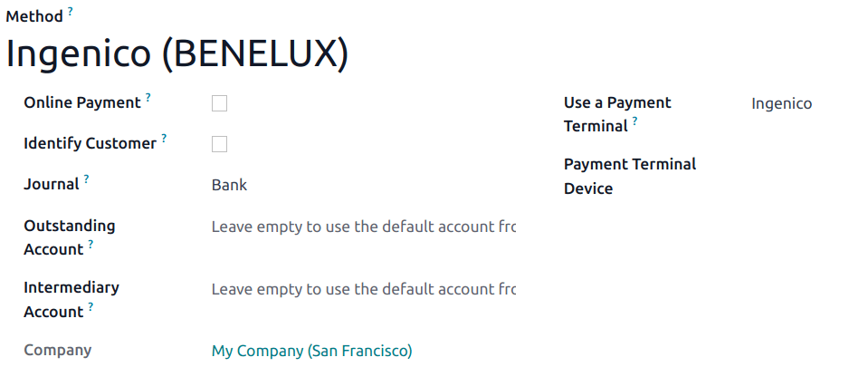Click help icon beside Journal label
The width and height of the screenshot is (868, 367).
pos(87,179)
